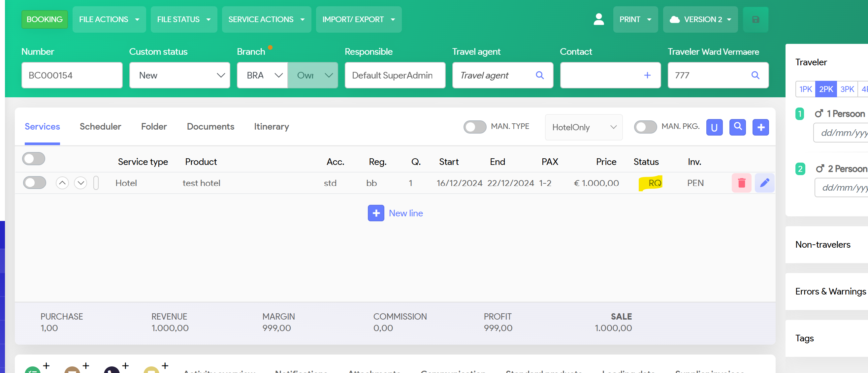
Task: Open the Custom status dropdown
Action: point(179,75)
